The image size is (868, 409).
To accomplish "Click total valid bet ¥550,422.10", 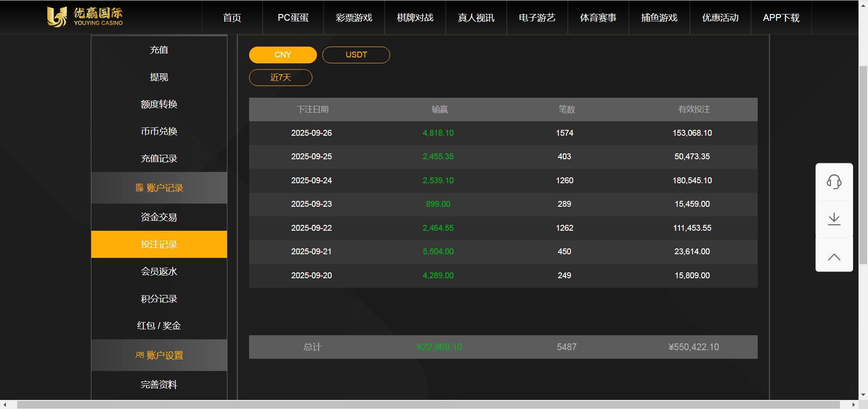I will 694,347.
